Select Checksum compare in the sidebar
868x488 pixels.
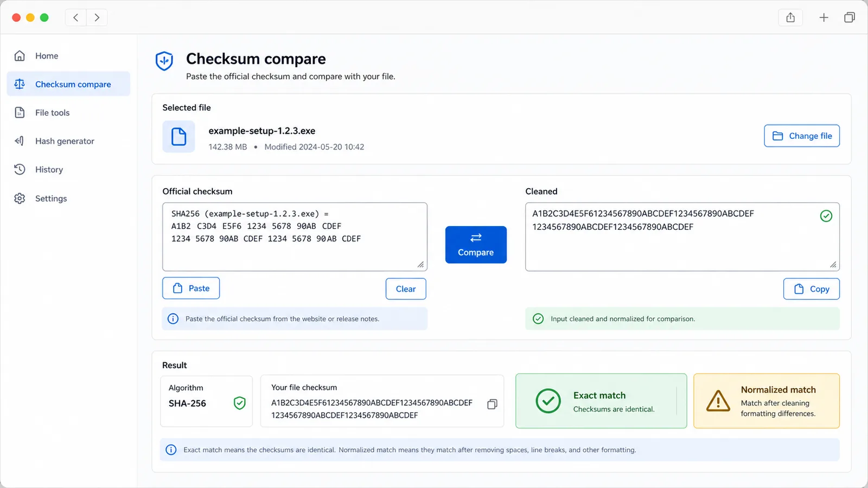click(68, 84)
